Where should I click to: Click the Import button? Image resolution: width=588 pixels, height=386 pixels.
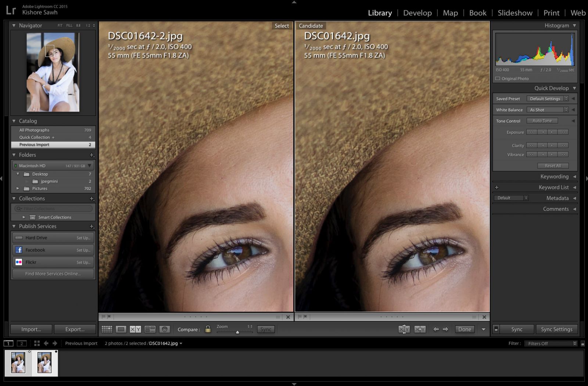[31, 329]
